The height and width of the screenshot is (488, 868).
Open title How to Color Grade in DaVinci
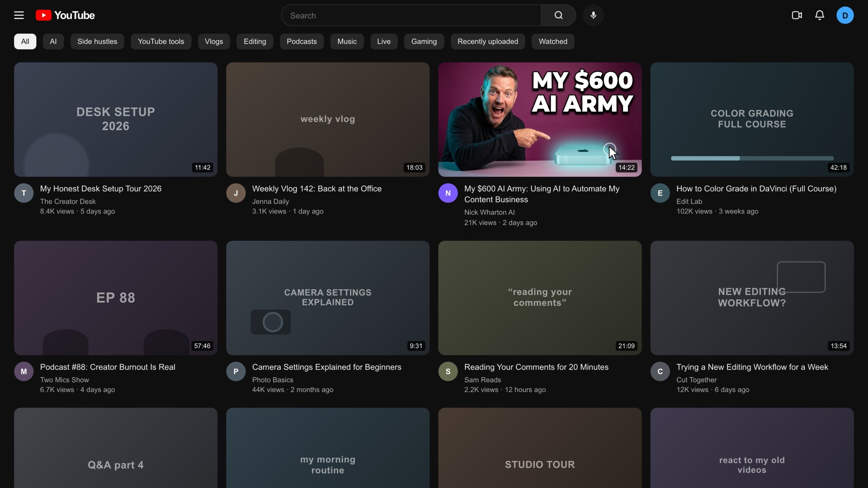coord(756,189)
